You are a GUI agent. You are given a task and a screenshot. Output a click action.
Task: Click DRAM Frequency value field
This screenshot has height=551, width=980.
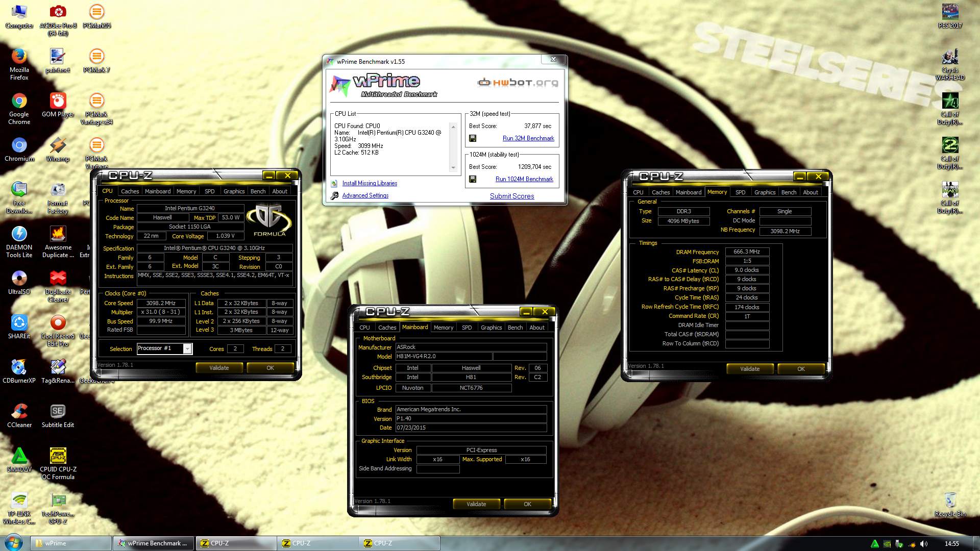[x=747, y=252]
